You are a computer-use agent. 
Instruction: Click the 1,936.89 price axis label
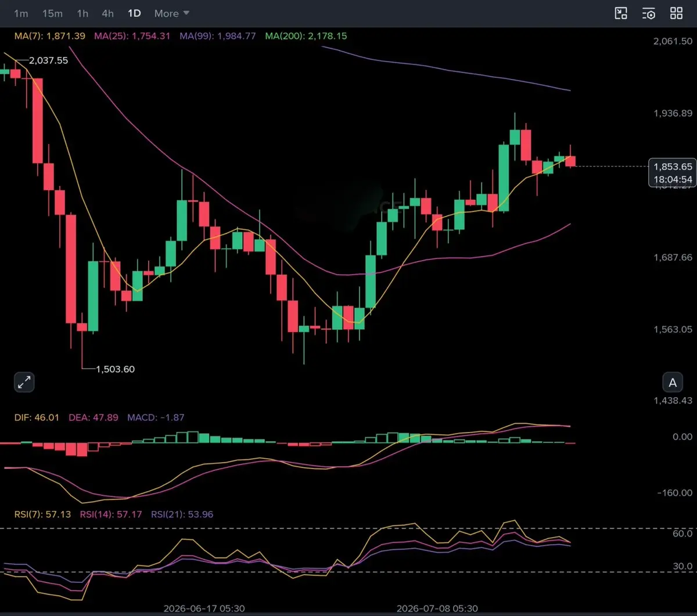point(673,113)
